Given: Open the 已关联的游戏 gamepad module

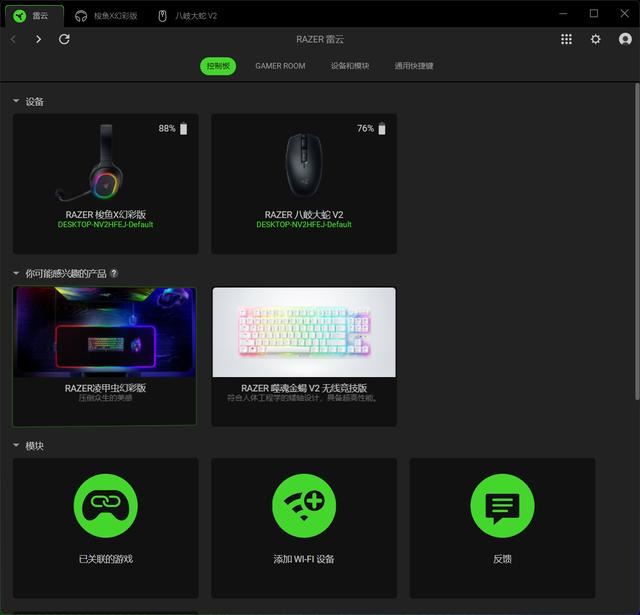Looking at the screenshot, I should click(x=105, y=506).
